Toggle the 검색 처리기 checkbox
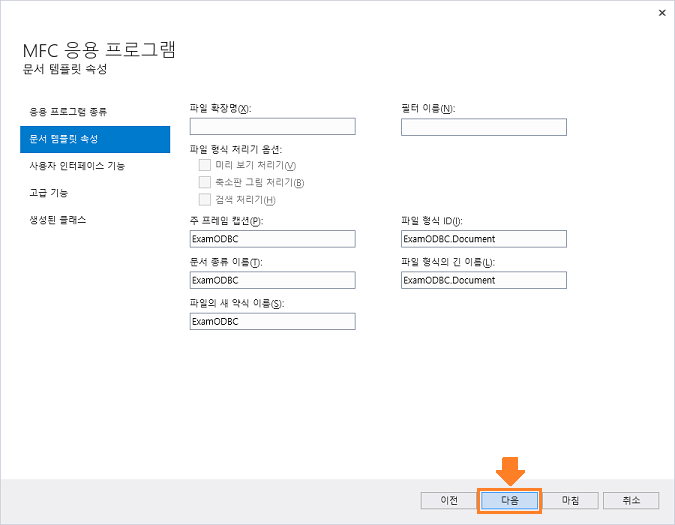Viewport: 675px width, 525px height. coord(205,199)
